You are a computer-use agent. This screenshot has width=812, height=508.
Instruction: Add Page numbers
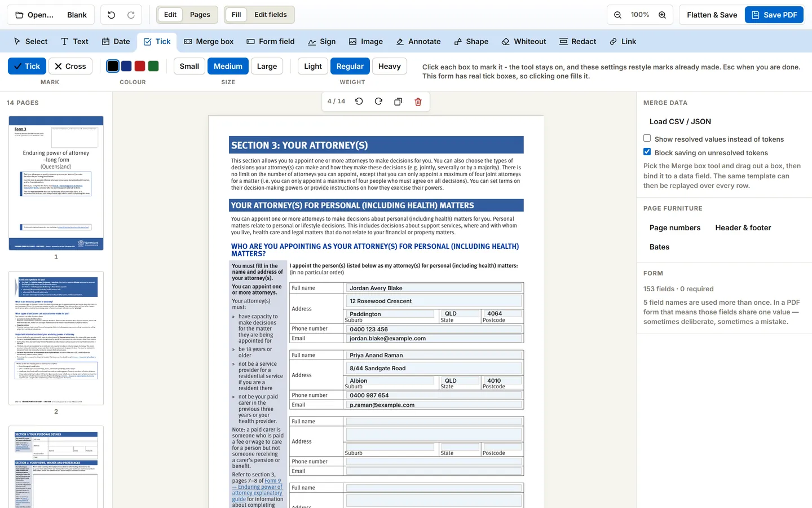coord(675,227)
